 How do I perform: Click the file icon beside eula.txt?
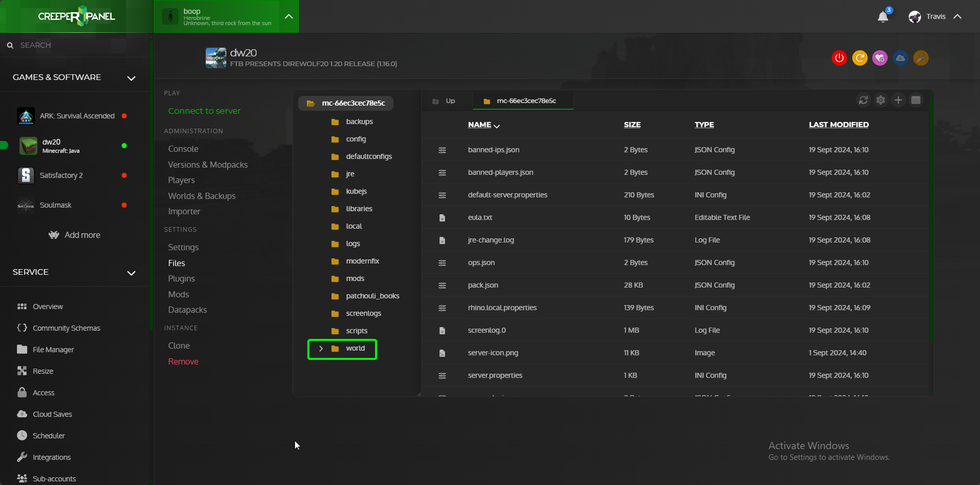(x=442, y=218)
